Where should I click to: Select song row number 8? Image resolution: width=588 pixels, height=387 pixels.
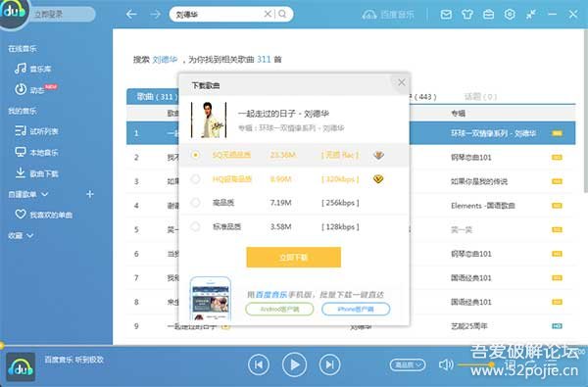(x=351, y=302)
